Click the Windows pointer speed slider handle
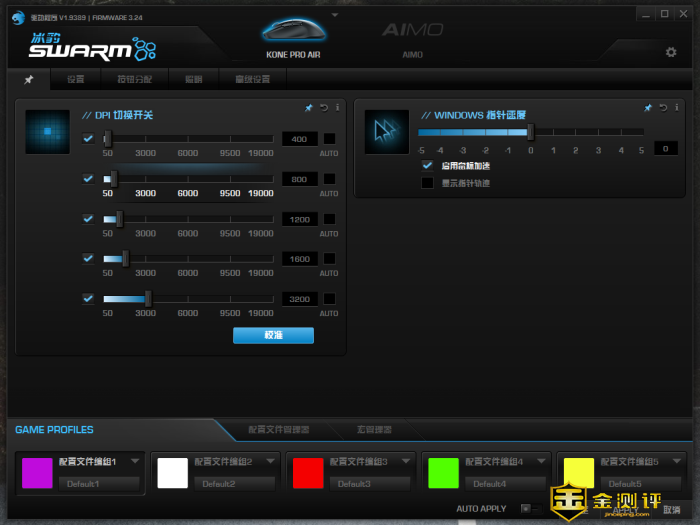This screenshot has width=700, height=525. (x=530, y=131)
